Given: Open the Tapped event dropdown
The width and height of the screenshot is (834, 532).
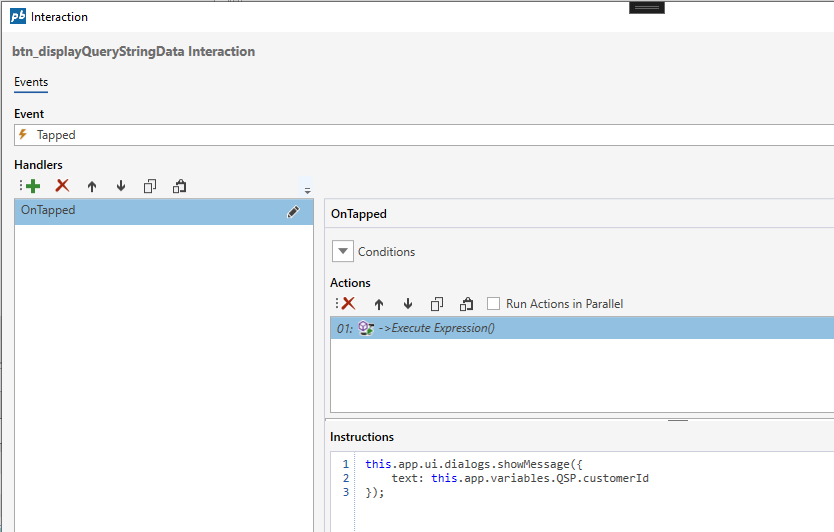Looking at the screenshot, I should pos(420,135).
